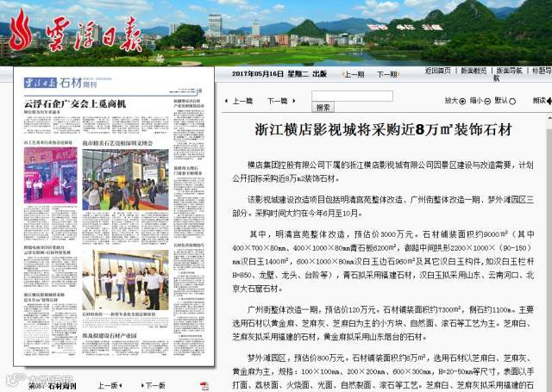
Task: Open headline 我市精美石艺亮相深圳文博会 in page thumbnail
Action: click(x=117, y=143)
